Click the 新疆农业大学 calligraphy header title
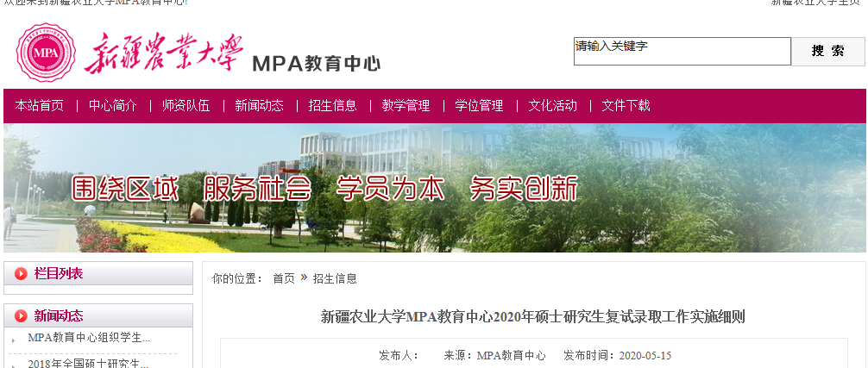This screenshot has height=368, width=868. (164, 53)
